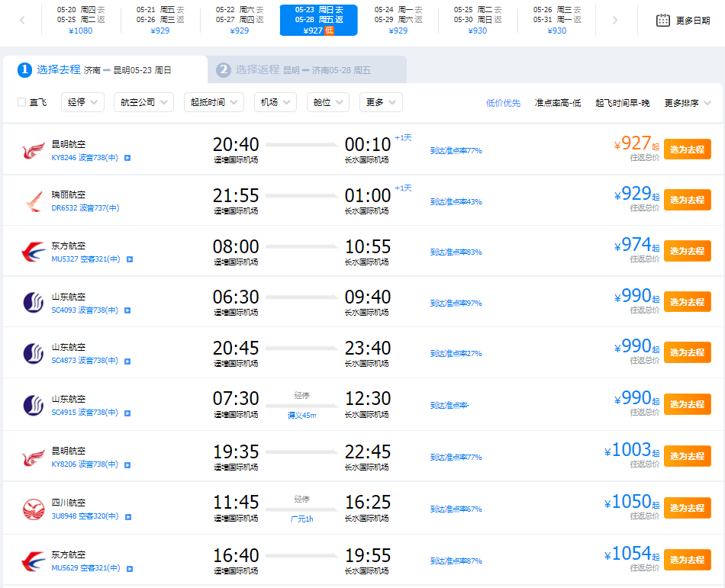The width and height of the screenshot is (725, 588).
Task: Choose 选为去程 for flight SC4915
Action: 687,404
